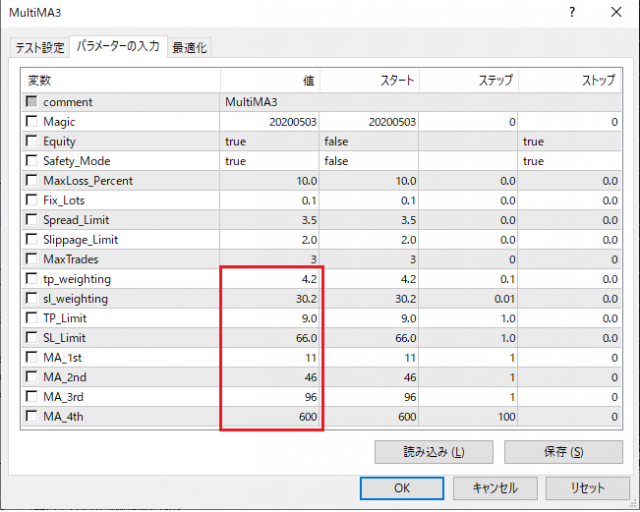Close the MultiMA3 dialog
The height and width of the screenshot is (512, 640).
coord(616,12)
